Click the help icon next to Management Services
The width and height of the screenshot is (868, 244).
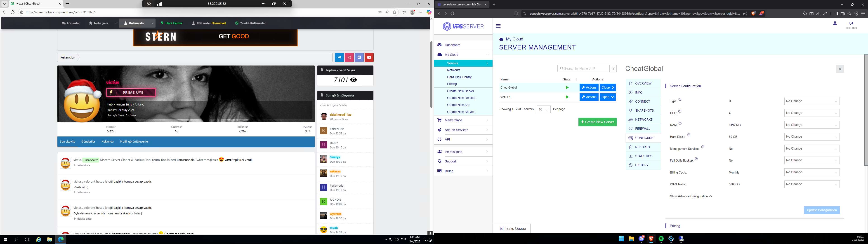click(x=703, y=147)
